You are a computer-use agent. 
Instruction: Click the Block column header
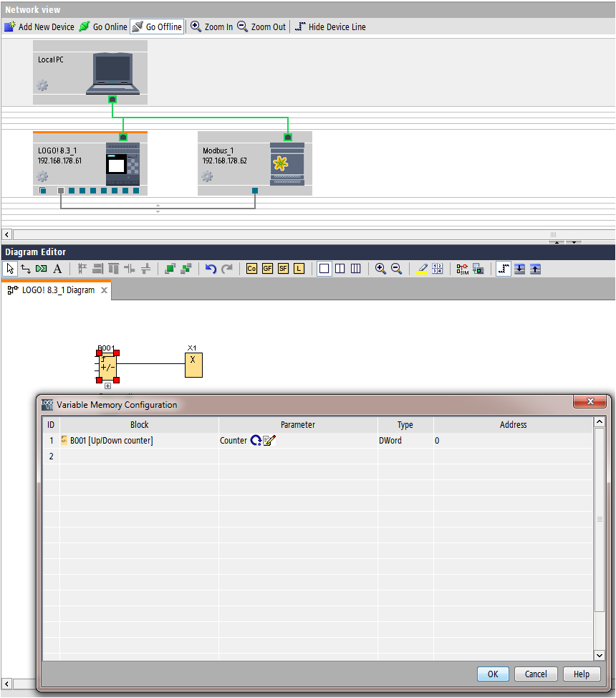(x=139, y=425)
